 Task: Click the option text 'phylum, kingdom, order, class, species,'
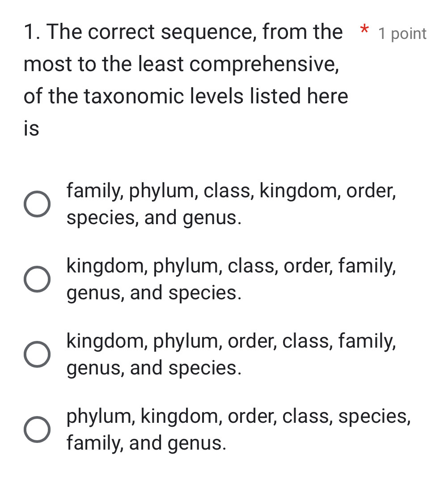(x=238, y=417)
